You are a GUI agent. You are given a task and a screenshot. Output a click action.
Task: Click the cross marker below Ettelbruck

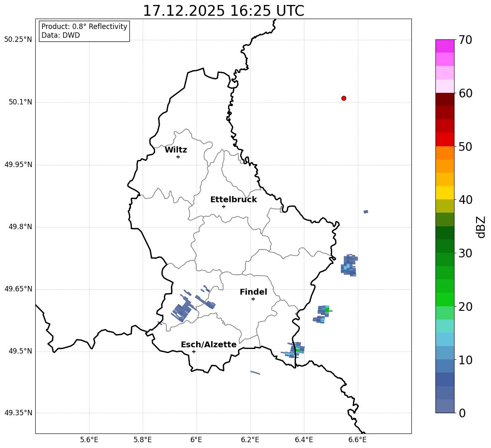(224, 206)
